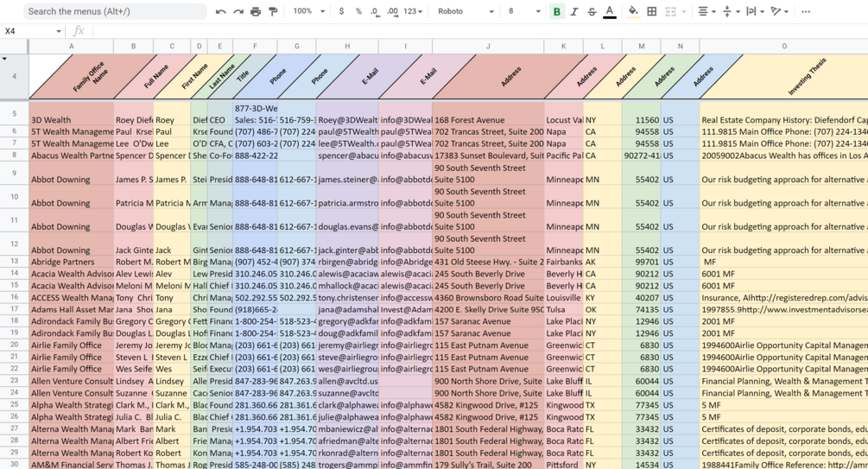Open text color picker
This screenshot has width=868, height=469.
(610, 11)
